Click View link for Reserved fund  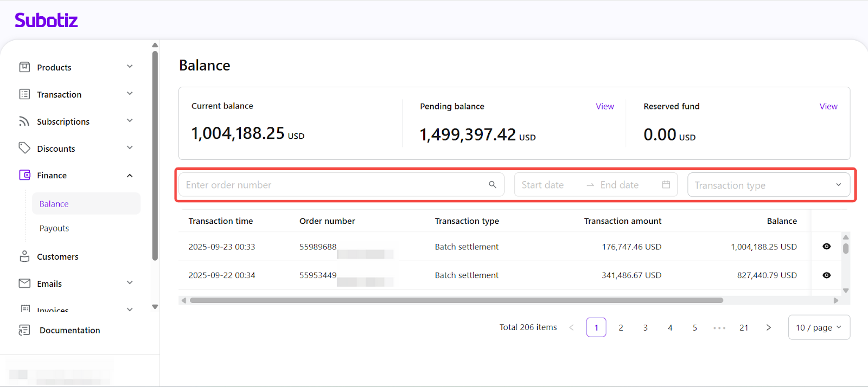pos(828,106)
